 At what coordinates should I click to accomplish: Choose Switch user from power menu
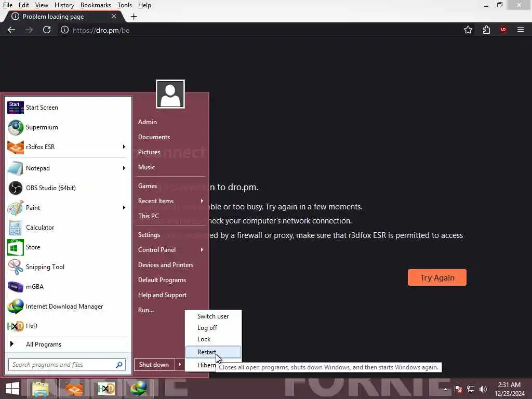coord(213,316)
